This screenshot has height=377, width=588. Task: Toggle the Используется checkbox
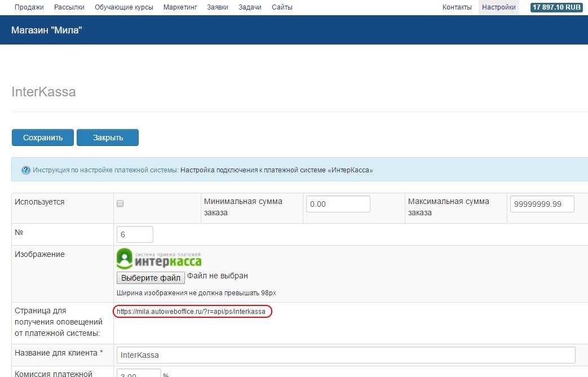click(x=120, y=203)
